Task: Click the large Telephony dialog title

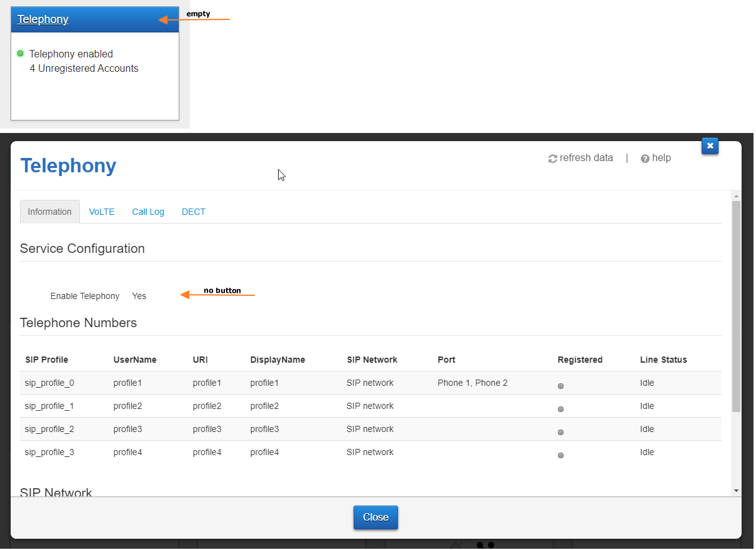Action: coord(69,165)
